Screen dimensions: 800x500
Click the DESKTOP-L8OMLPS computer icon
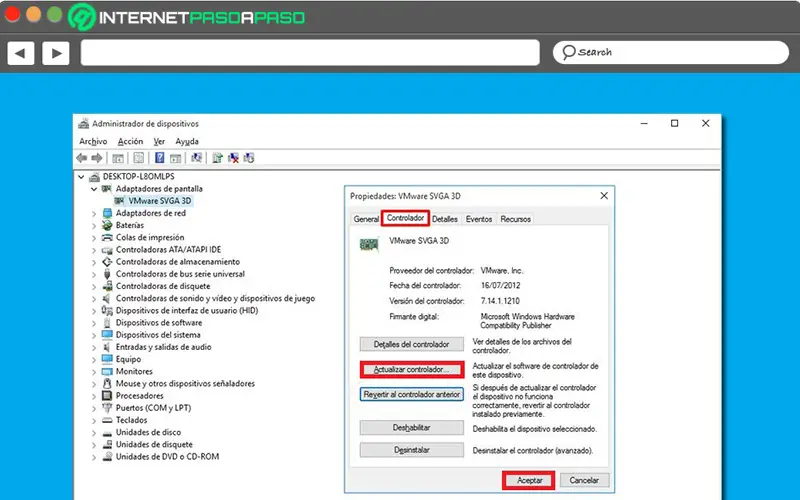(94, 177)
